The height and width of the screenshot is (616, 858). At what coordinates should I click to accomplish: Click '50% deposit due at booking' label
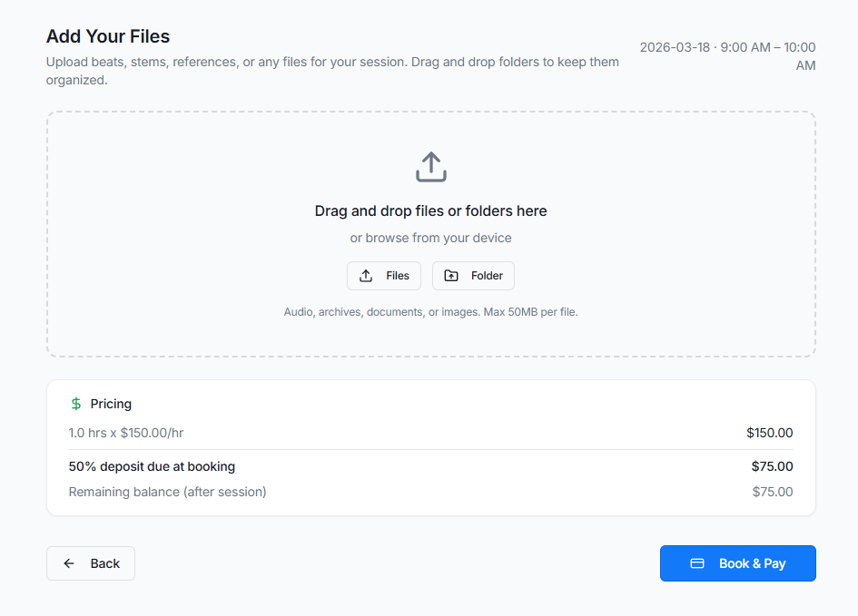(152, 466)
